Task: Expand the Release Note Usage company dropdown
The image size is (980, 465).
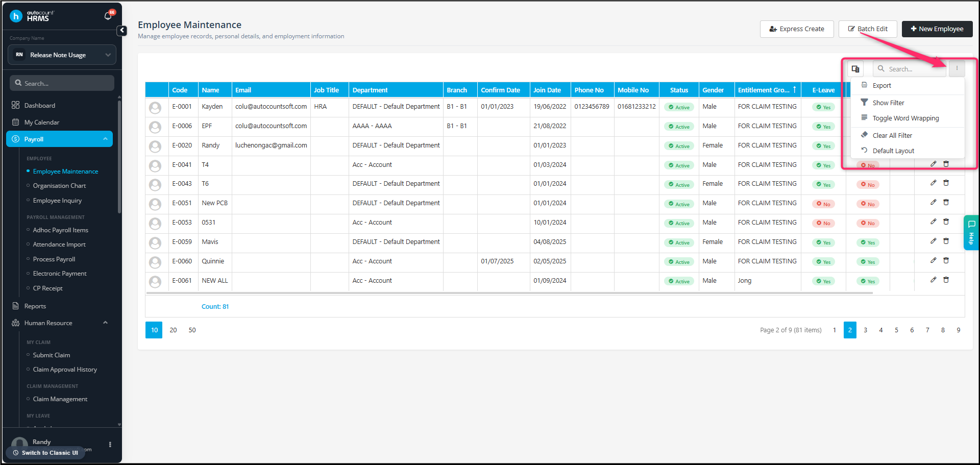Action: (x=62, y=55)
